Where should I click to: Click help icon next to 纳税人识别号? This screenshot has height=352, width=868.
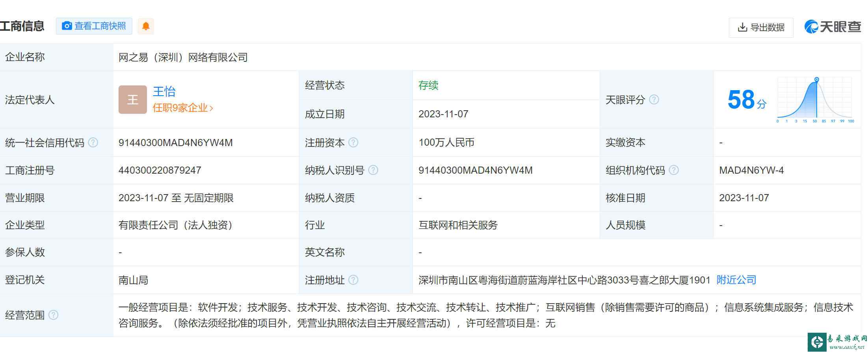pyautogui.click(x=373, y=170)
